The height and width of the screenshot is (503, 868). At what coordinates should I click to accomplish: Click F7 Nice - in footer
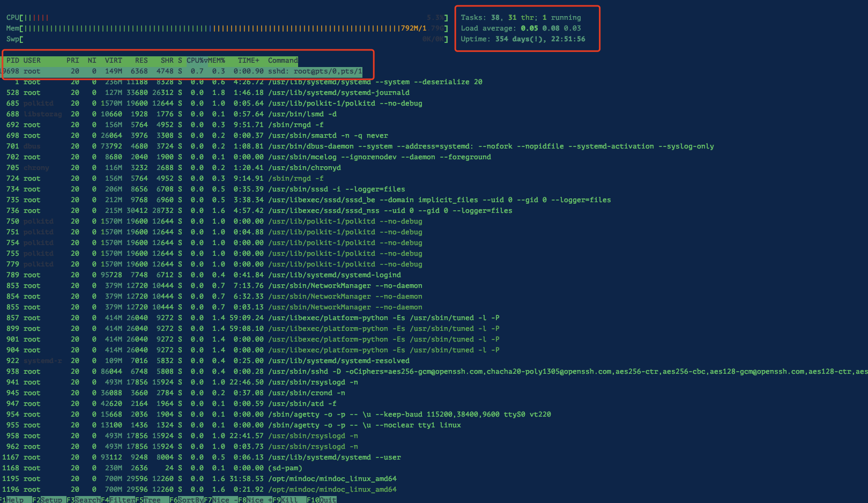point(221,500)
